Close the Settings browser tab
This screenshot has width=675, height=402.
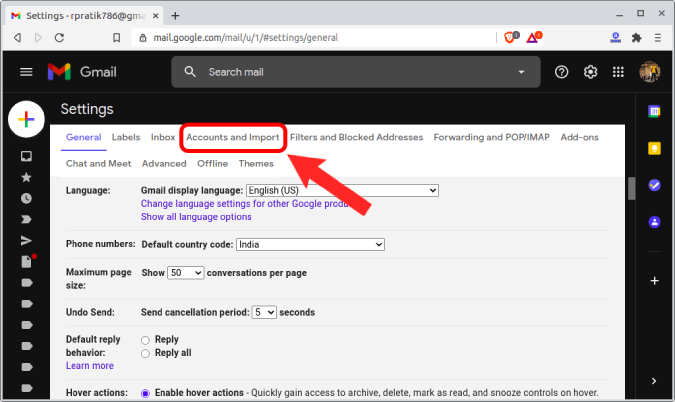155,16
